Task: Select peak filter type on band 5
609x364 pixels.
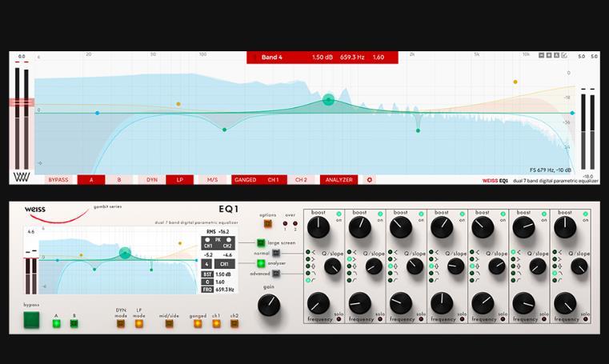Action: pyautogui.click(x=472, y=266)
